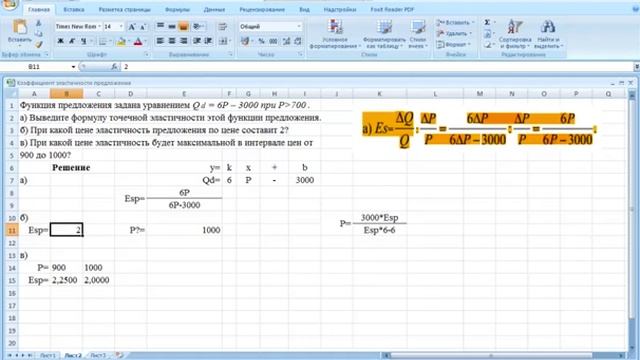
Task: Switch to the Вставка ribbon tab
Action: point(74,9)
